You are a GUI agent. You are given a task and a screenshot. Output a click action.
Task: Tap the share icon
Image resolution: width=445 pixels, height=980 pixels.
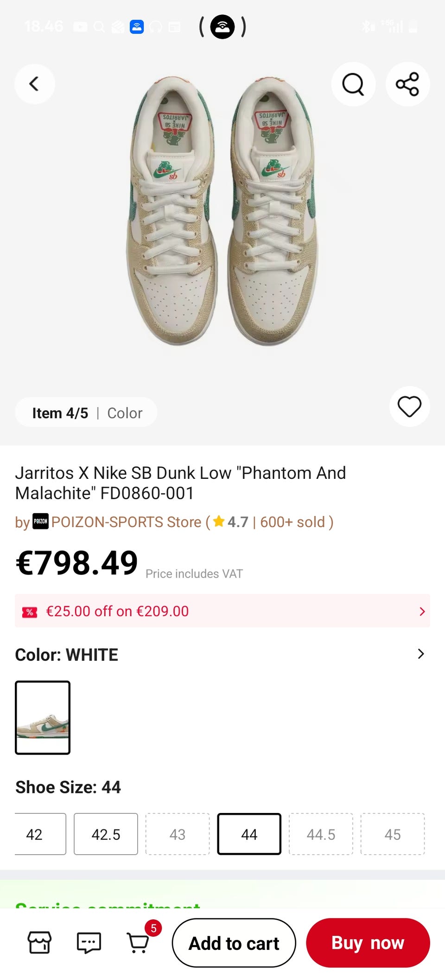407,84
